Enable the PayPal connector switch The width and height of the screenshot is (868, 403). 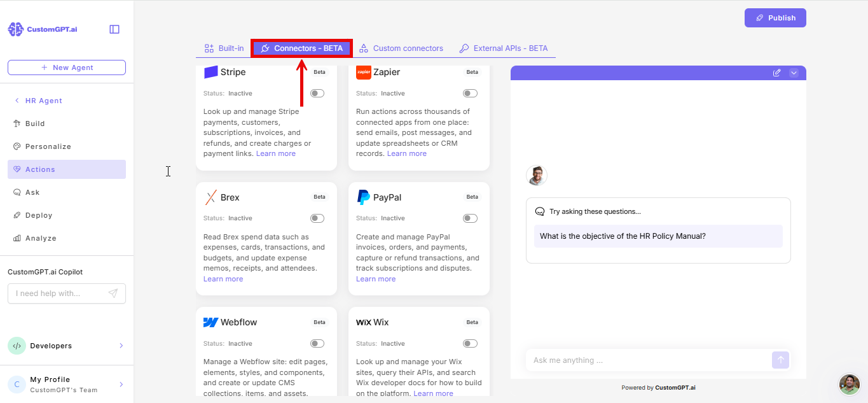(x=470, y=218)
